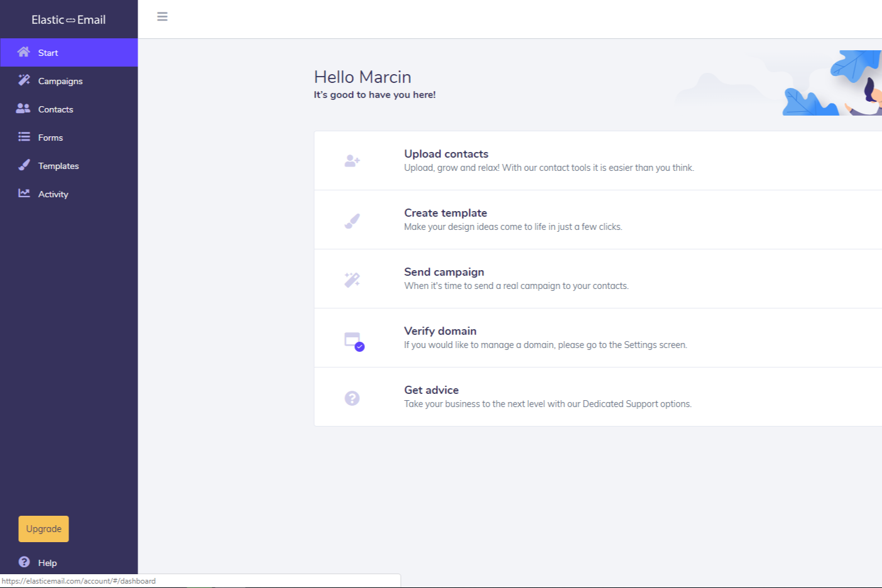Image resolution: width=882 pixels, height=588 pixels.
Task: Select the Forms list icon
Action: [23, 137]
